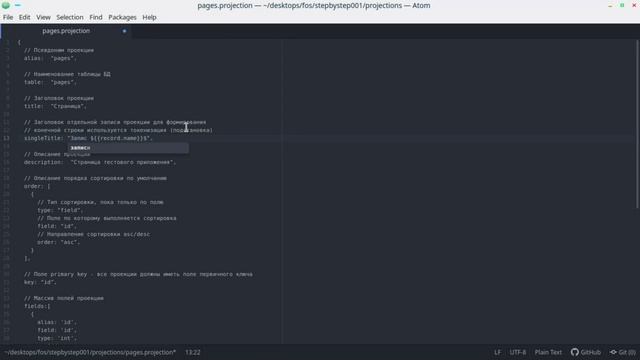Open the Help menu
The image size is (640, 360).
[x=149, y=17]
